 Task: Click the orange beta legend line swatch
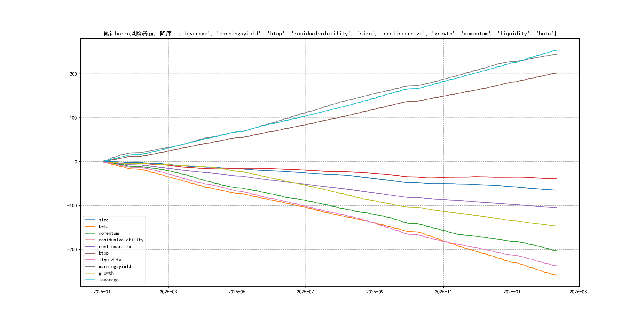click(90, 227)
